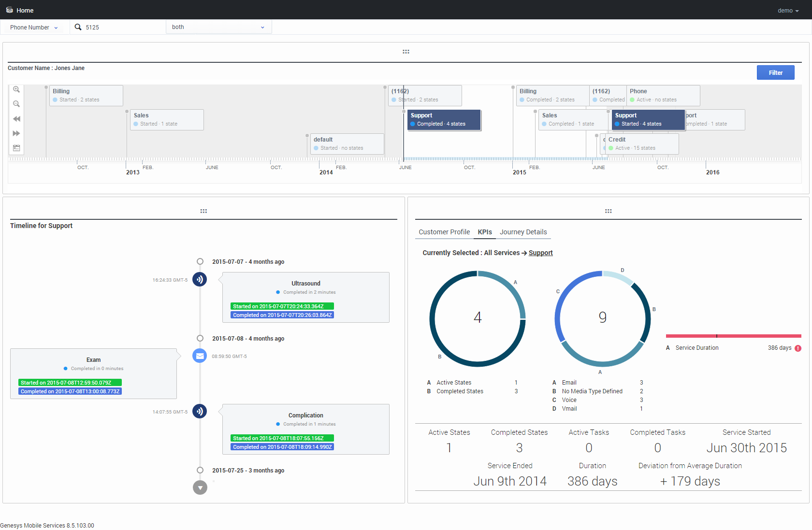
Task: Click the timeline fast-forward double-arrow icon
Action: [x=16, y=133]
